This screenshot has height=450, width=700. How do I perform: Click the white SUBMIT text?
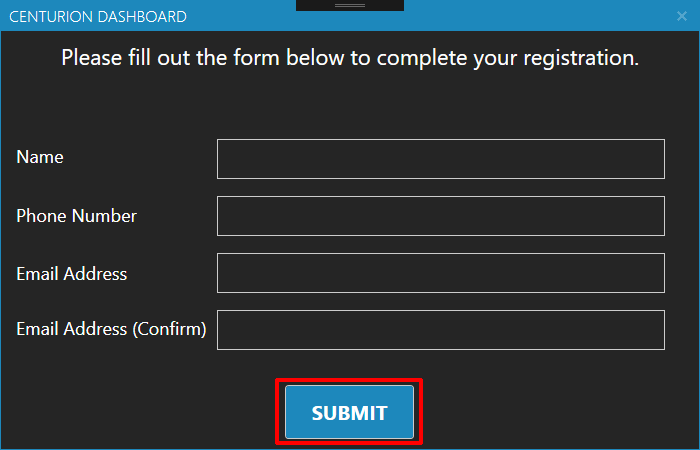[x=349, y=413]
